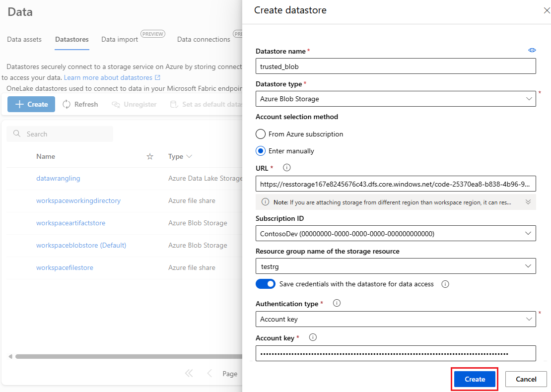Expand the region note with chevron

(x=528, y=201)
